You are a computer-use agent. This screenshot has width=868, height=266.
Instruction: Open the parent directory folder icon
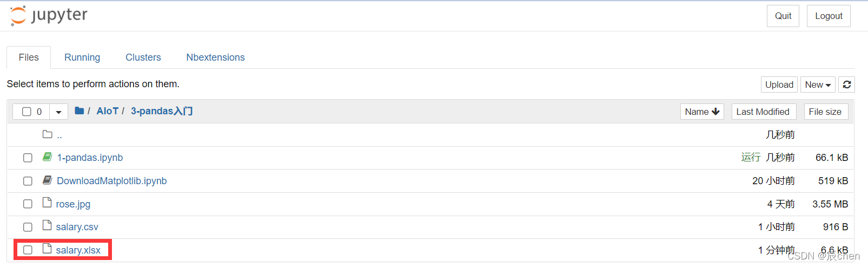click(x=48, y=134)
